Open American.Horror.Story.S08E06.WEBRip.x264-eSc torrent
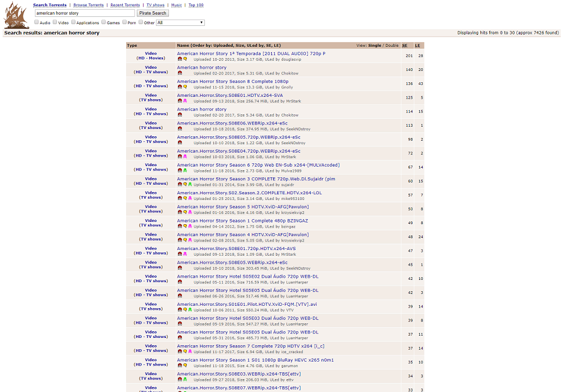 point(233,123)
